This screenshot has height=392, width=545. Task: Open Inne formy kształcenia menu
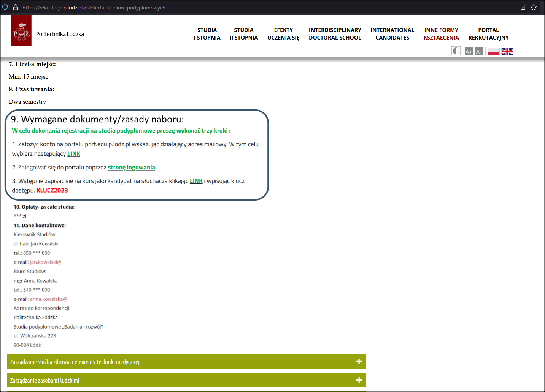point(441,34)
